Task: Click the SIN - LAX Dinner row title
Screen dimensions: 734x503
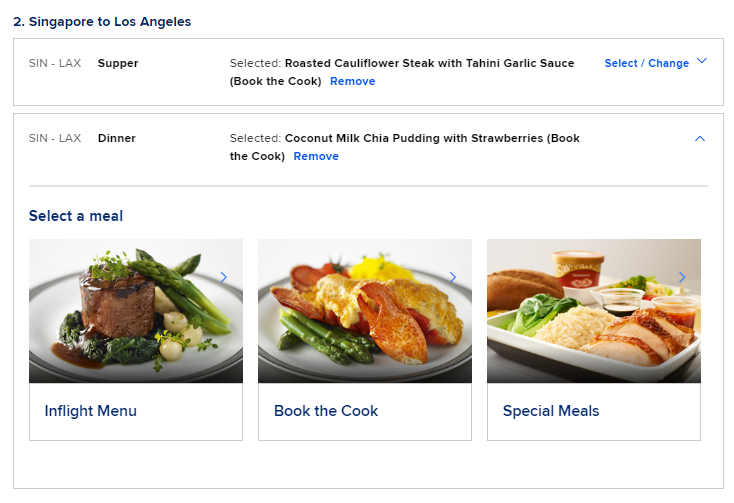Action: [x=116, y=138]
